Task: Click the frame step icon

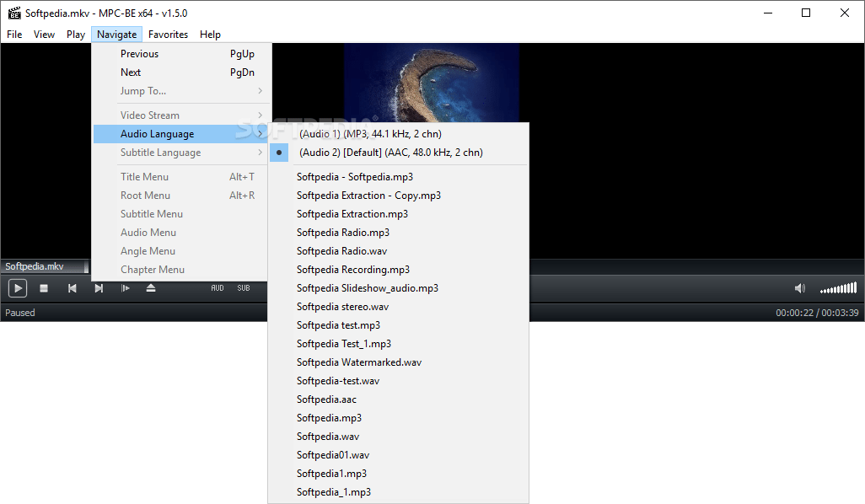Action: pos(126,287)
